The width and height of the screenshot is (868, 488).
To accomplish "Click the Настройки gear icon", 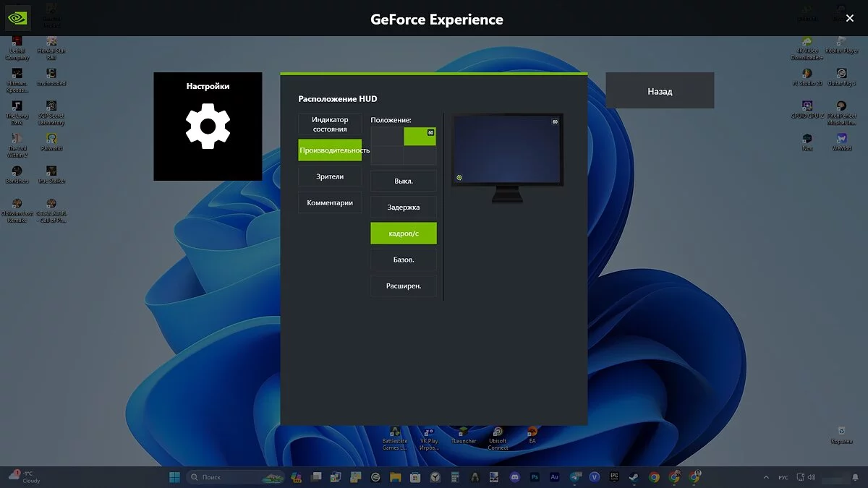I will (208, 127).
